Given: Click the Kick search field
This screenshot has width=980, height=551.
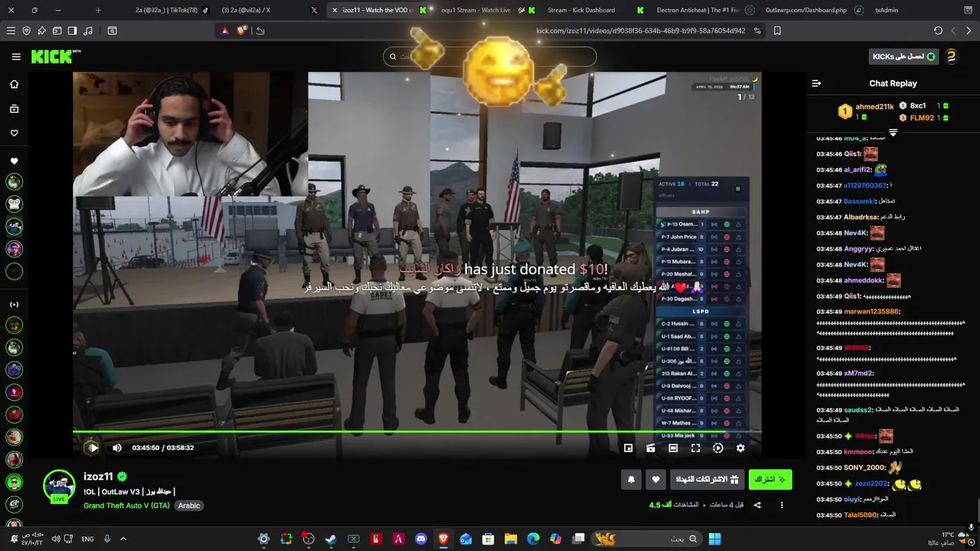Looking at the screenshot, I should [490, 57].
